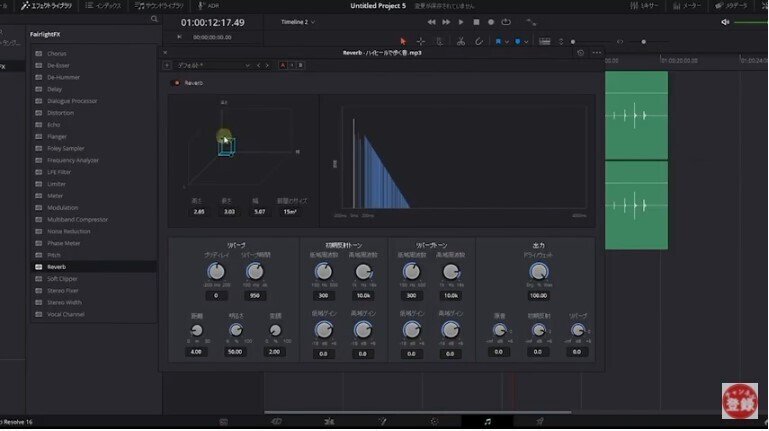Screen dimensions: 769x431
Task: Toggle the エフェクトライブラリ panel tab
Action: tap(46, 6)
